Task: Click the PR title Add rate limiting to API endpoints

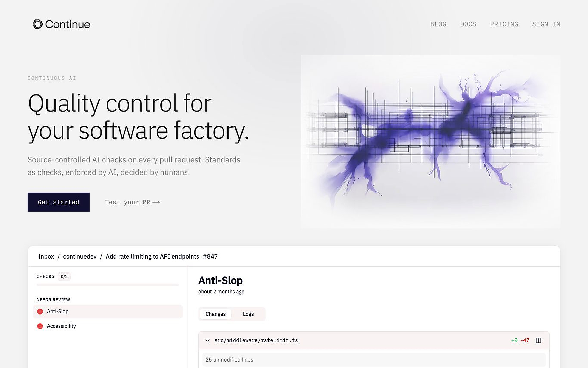Action: [x=152, y=256]
